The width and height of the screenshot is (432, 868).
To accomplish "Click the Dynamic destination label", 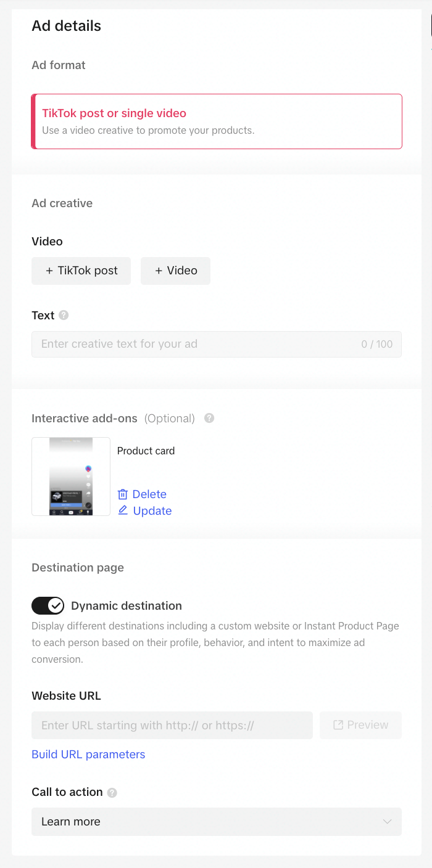I will click(x=127, y=606).
